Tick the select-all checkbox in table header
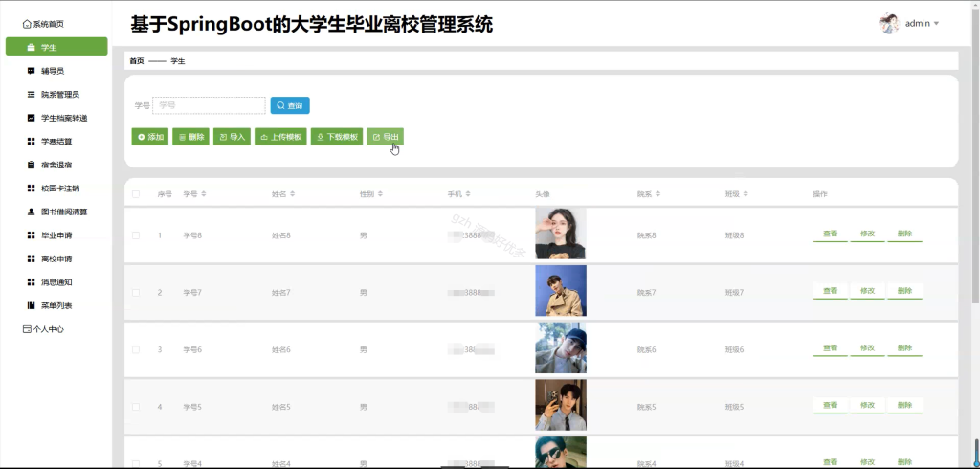Image resolution: width=980 pixels, height=469 pixels. tap(136, 194)
